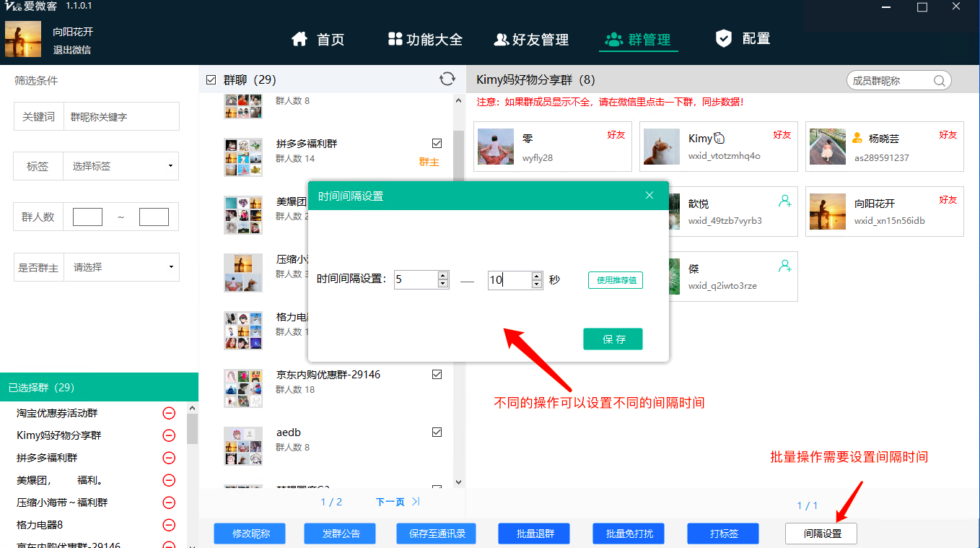Click the 1 / 2 page indicator
The width and height of the screenshot is (980, 548).
tap(331, 502)
